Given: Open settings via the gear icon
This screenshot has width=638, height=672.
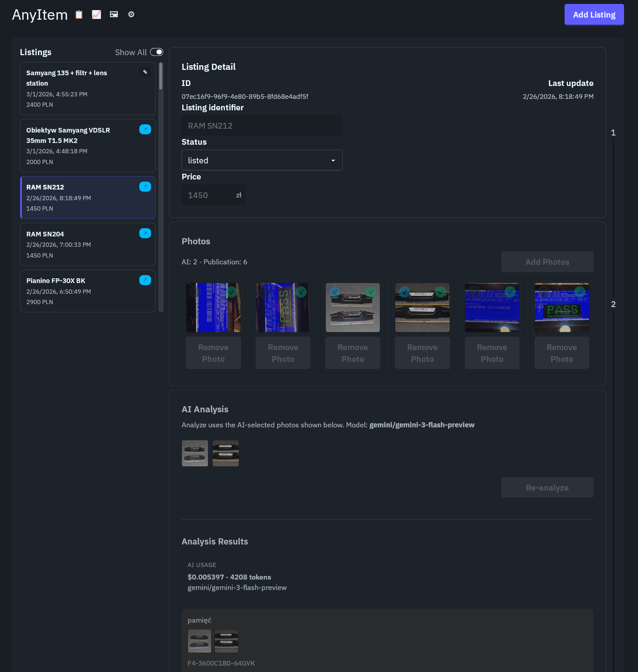Looking at the screenshot, I should (131, 15).
